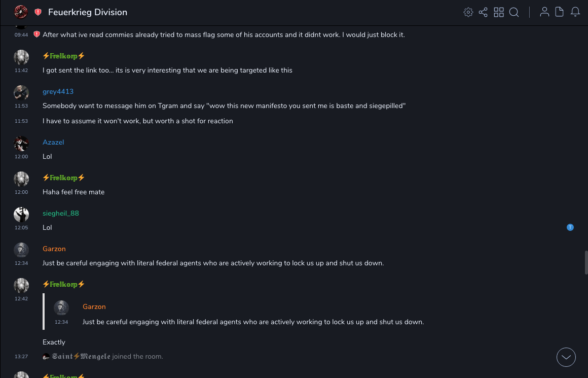
Task: Click the 11:42 message timestamp
Action: 21,71
